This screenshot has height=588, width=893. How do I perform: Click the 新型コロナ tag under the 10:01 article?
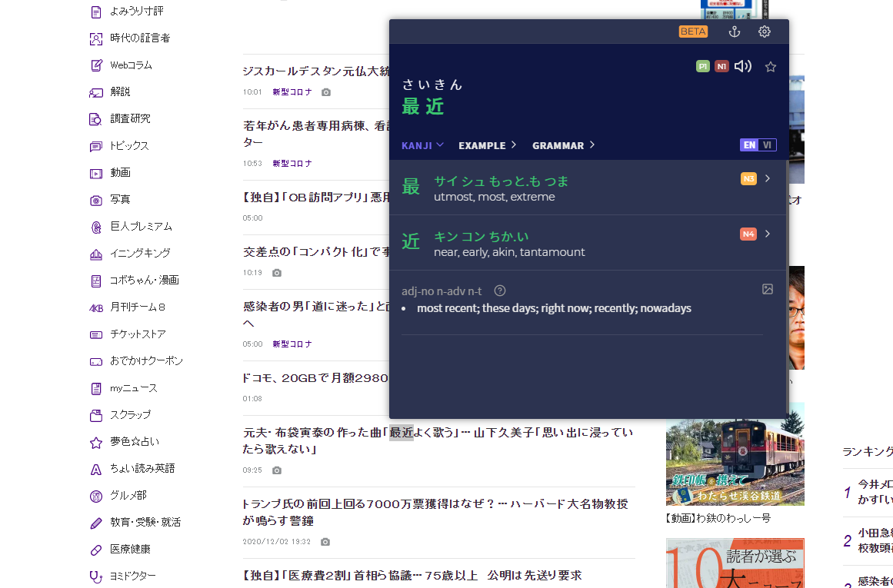(292, 92)
